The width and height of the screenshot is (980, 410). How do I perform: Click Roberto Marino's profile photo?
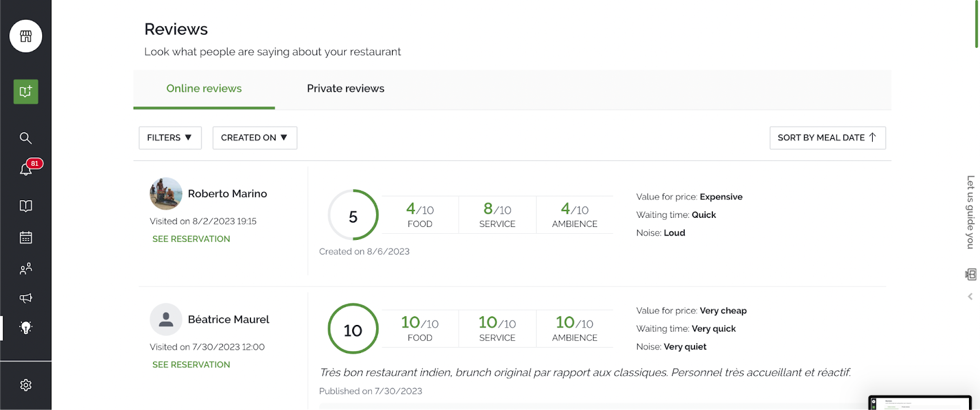click(x=166, y=194)
